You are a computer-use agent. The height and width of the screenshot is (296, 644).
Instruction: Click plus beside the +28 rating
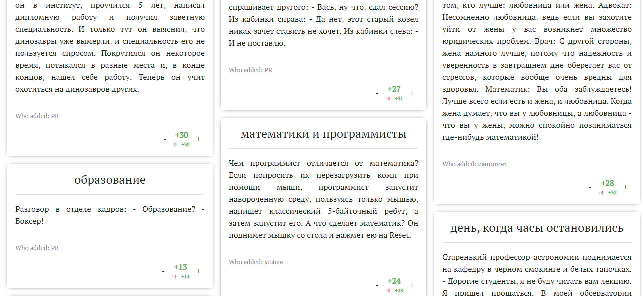point(625,187)
